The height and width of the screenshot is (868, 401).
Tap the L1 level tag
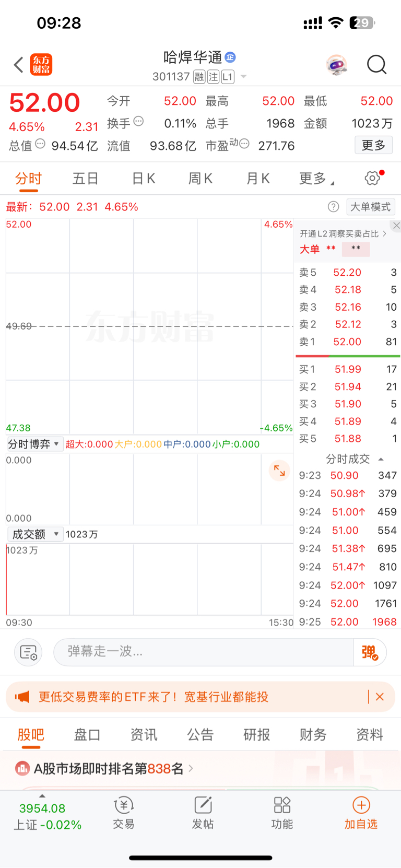[227, 77]
